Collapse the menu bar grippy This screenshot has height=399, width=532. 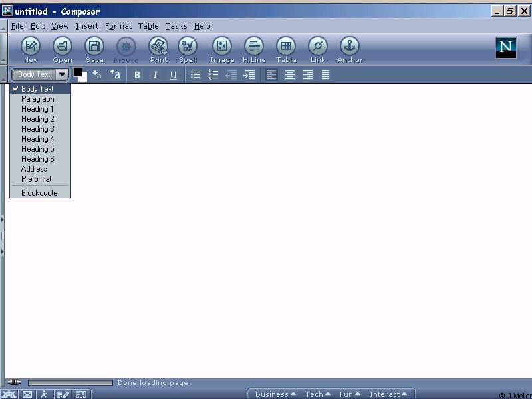pos(3,26)
